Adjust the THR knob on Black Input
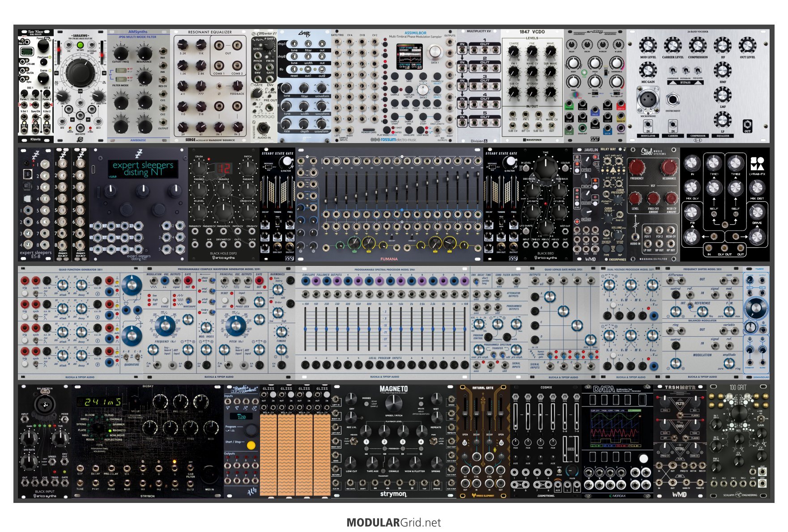The width and height of the screenshot is (788, 532). point(60,438)
